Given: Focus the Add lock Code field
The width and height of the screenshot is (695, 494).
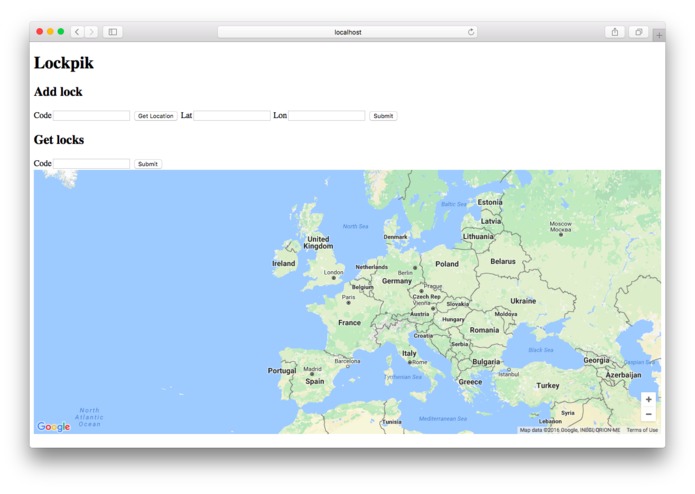Looking at the screenshot, I should [91, 116].
